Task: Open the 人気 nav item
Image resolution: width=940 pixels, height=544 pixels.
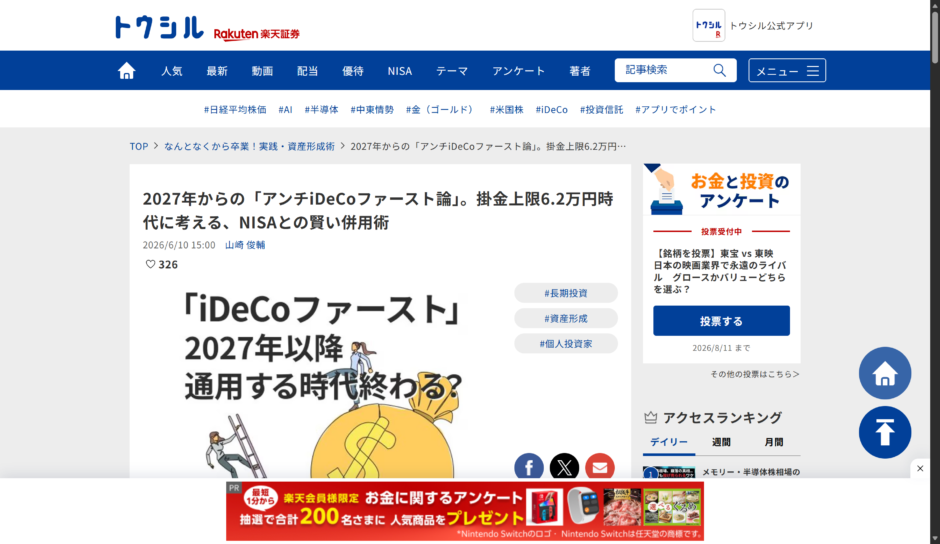Action: point(171,71)
